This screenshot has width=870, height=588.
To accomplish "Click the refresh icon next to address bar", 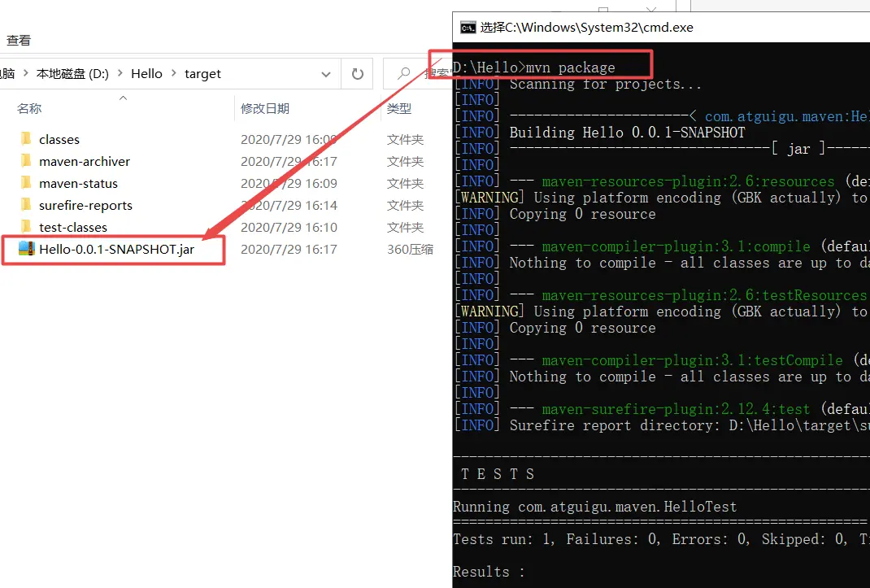I will coord(357,73).
